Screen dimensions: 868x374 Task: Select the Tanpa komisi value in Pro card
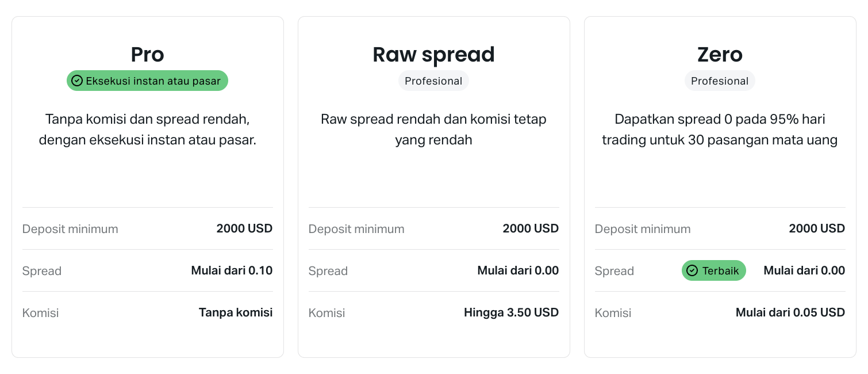coord(236,312)
